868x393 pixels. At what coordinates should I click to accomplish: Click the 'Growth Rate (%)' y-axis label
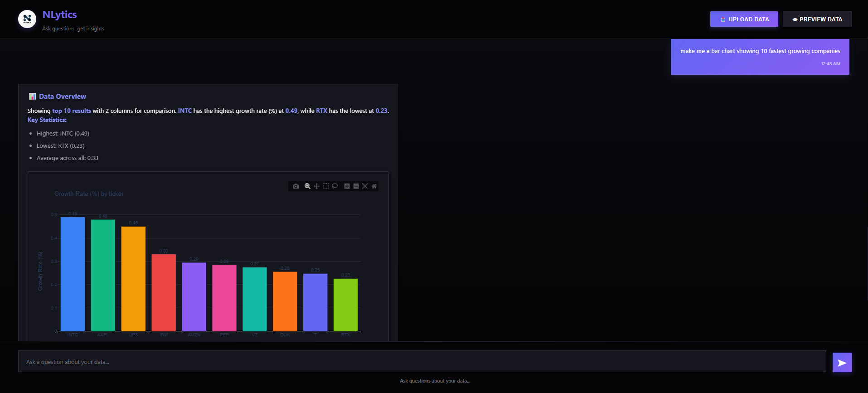tap(40, 271)
